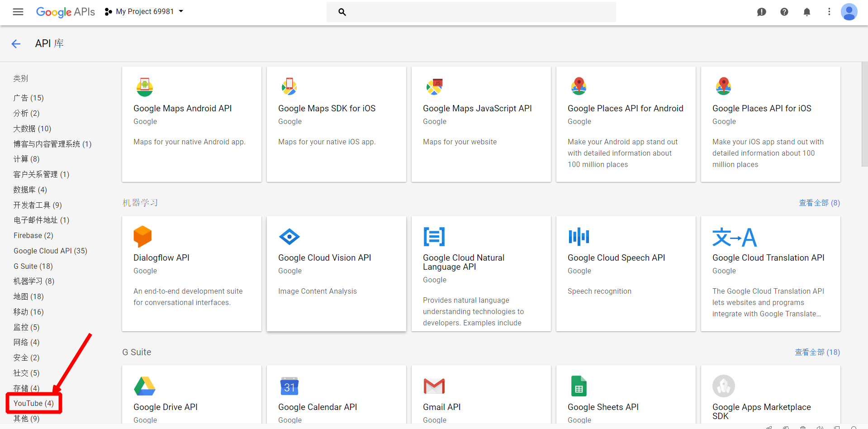Screen dimensions: 868x429
Task: Open the three-dot more options menu
Action: (829, 12)
